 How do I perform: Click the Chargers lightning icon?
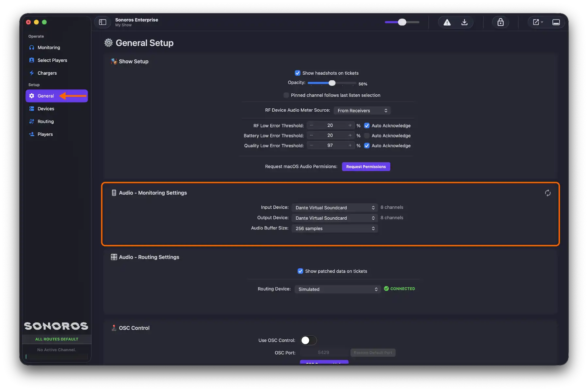(x=32, y=73)
